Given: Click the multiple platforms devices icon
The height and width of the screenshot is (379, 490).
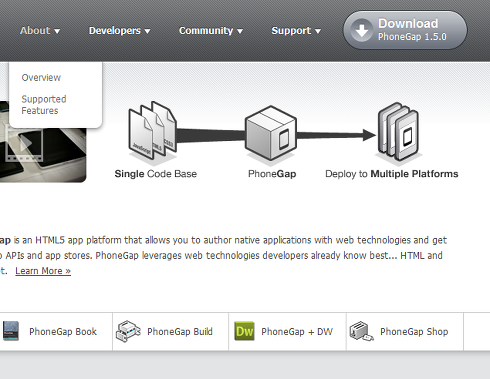Looking at the screenshot, I should (x=399, y=131).
